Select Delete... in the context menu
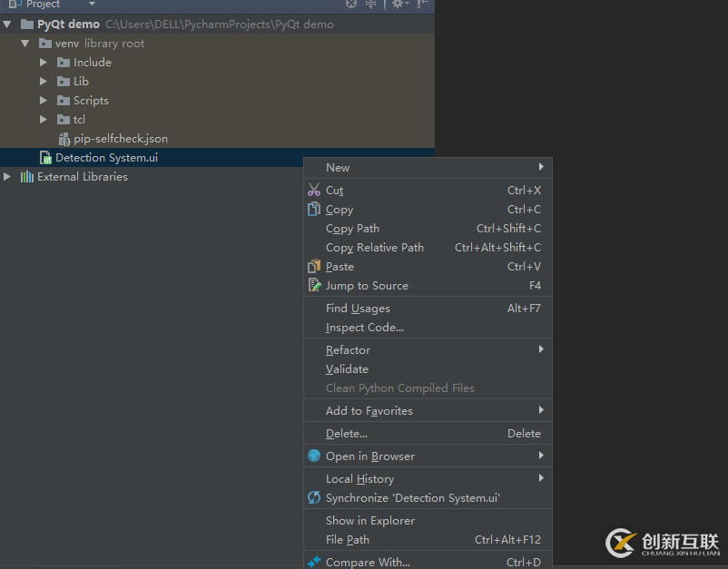728x569 pixels. click(428, 434)
